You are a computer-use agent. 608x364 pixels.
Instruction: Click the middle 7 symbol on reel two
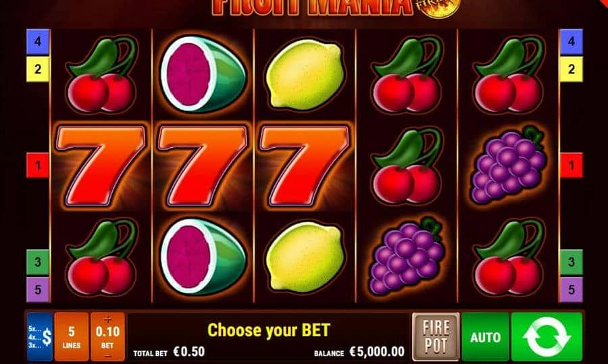[203, 165]
